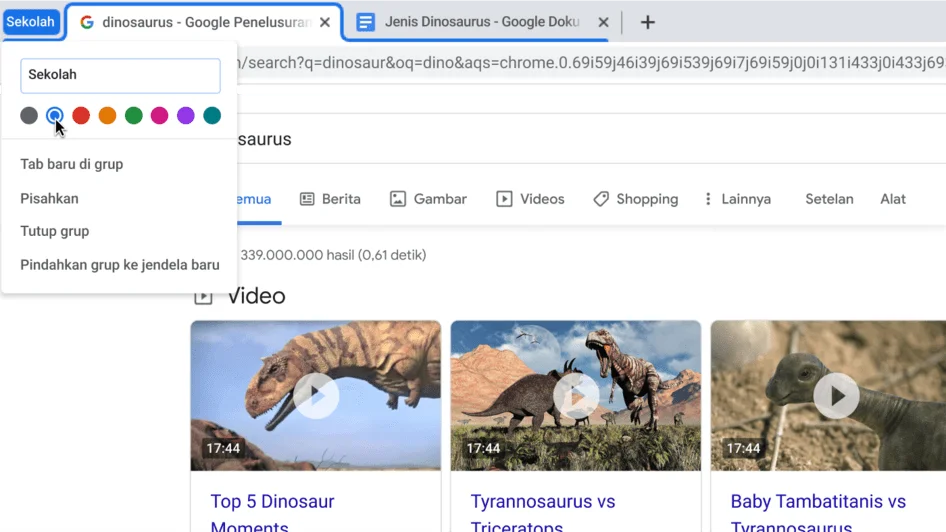Open a new tab with plus icon

(647, 22)
